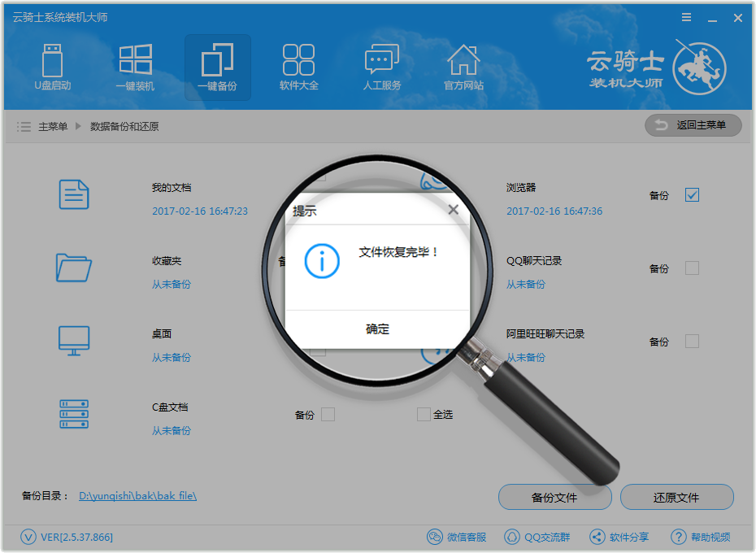This screenshot has height=553, width=756.
Task: Check the QQ聊天记录 backup checkbox
Action: [x=692, y=268]
